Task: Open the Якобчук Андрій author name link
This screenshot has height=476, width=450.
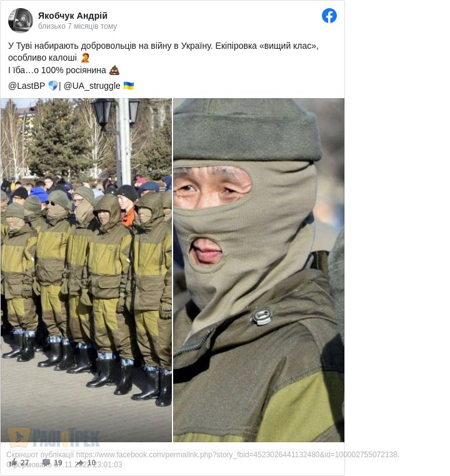Action: (72, 16)
